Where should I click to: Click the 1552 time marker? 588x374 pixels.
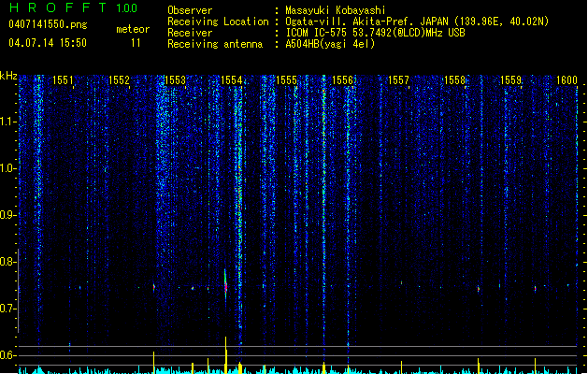click(x=119, y=80)
